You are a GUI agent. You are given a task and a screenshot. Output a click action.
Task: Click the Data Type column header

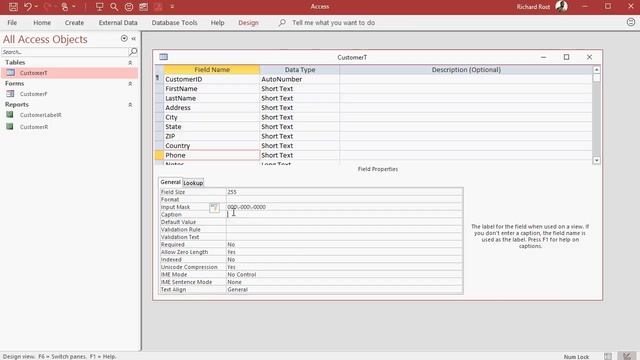coord(300,70)
